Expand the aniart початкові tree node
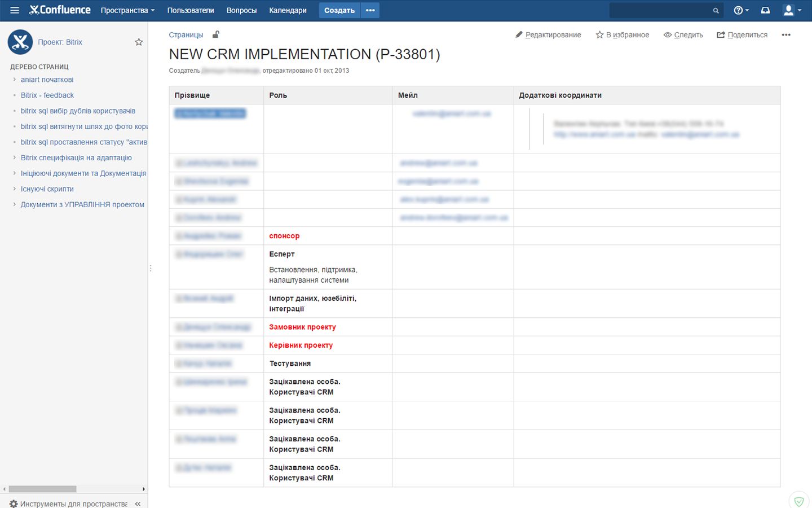The image size is (812, 508). tap(14, 80)
